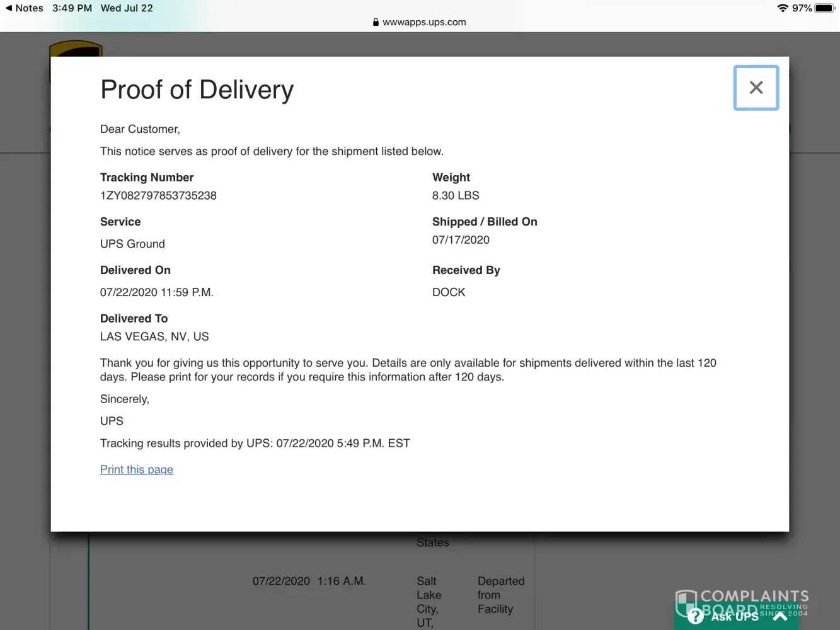Tap the back arrow to Notes
Screen dimensions: 840x630
(25, 8)
